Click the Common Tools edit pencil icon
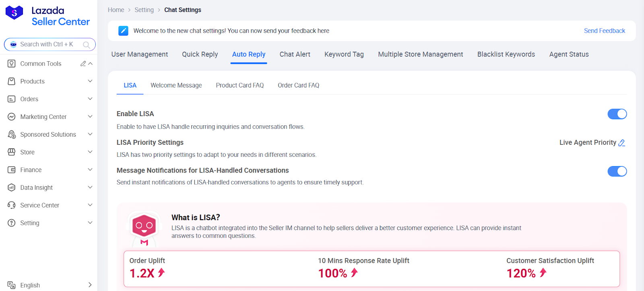The width and height of the screenshot is (644, 291). [83, 64]
